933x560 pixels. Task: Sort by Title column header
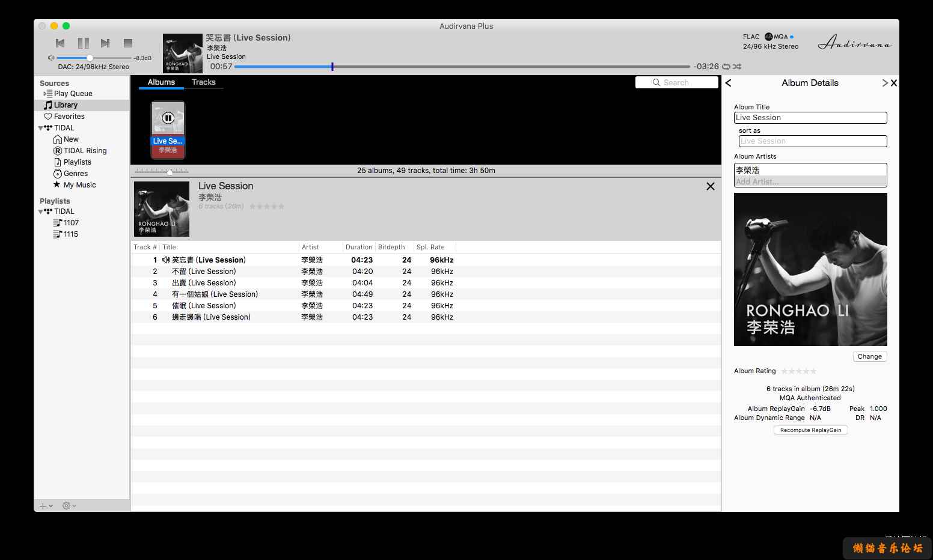point(230,247)
